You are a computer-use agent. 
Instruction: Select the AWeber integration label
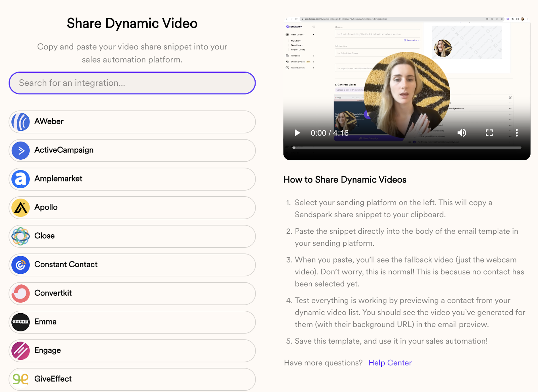point(49,121)
